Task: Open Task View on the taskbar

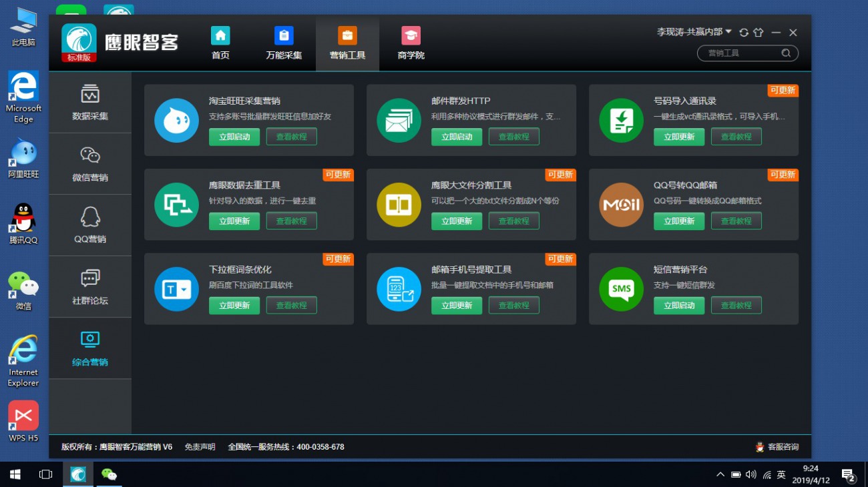Action: click(45, 474)
